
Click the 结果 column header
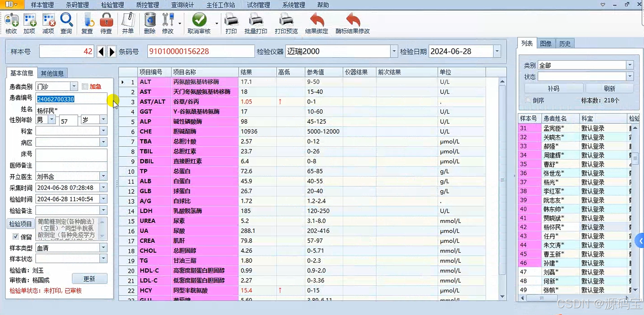pyautogui.click(x=257, y=72)
